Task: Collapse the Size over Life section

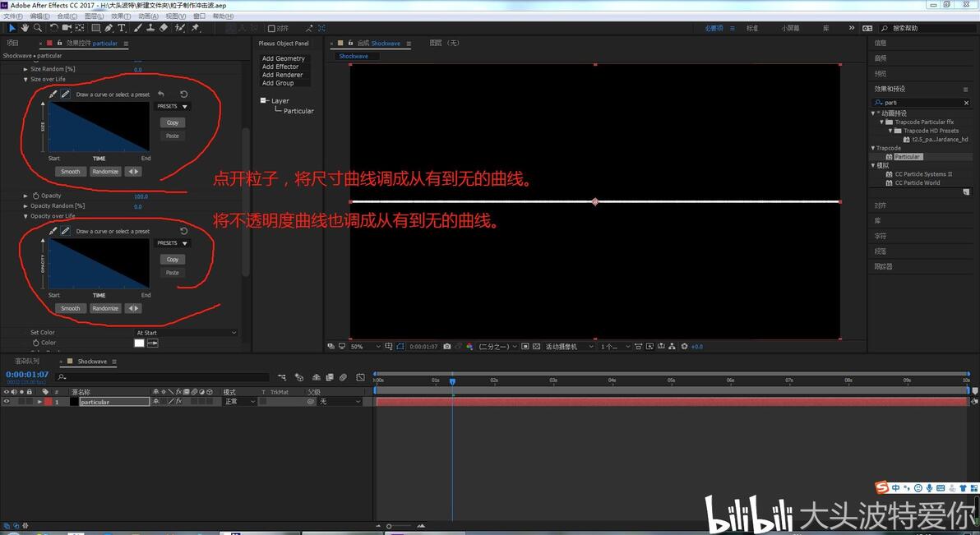Action: (25, 80)
